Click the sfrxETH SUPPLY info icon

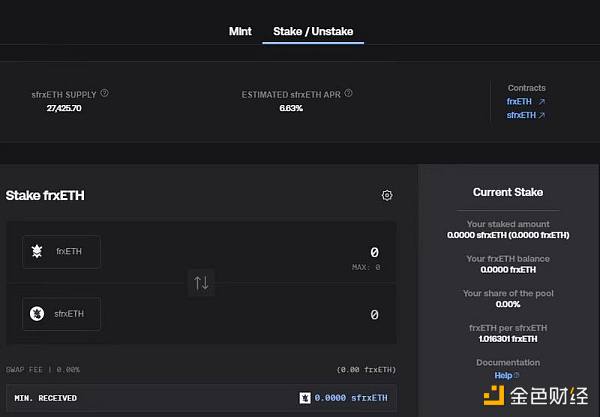[x=104, y=93]
